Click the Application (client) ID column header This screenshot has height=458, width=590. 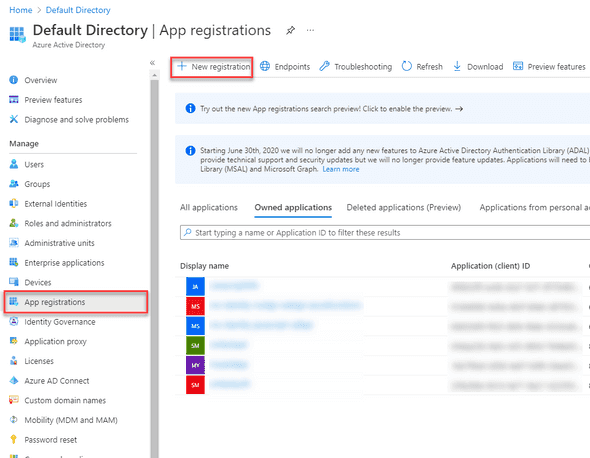pos(490,266)
